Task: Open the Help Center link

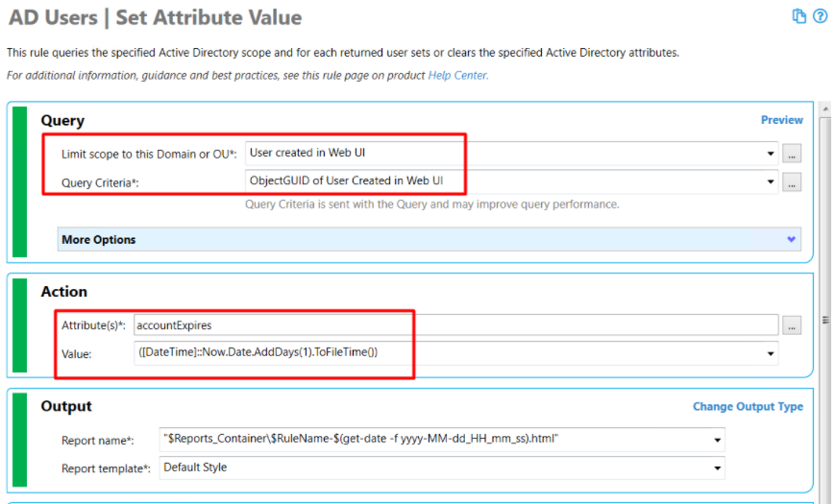Action: coord(458,76)
